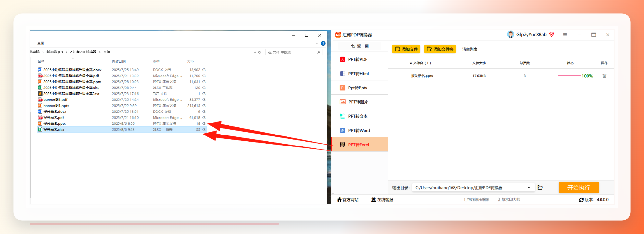Click the 添加文件夹 button
Viewport: 644px width, 234px height.
[440, 49]
